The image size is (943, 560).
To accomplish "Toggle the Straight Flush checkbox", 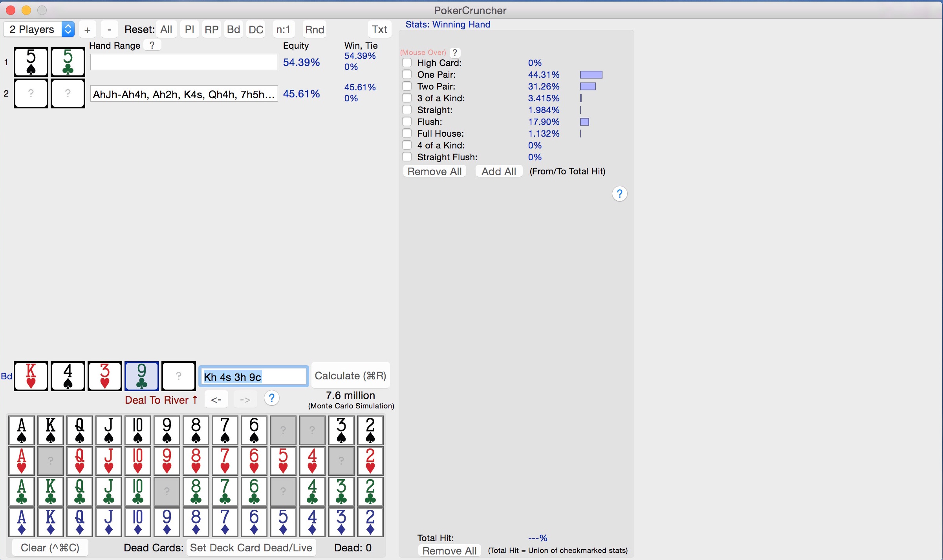I will pyautogui.click(x=407, y=157).
